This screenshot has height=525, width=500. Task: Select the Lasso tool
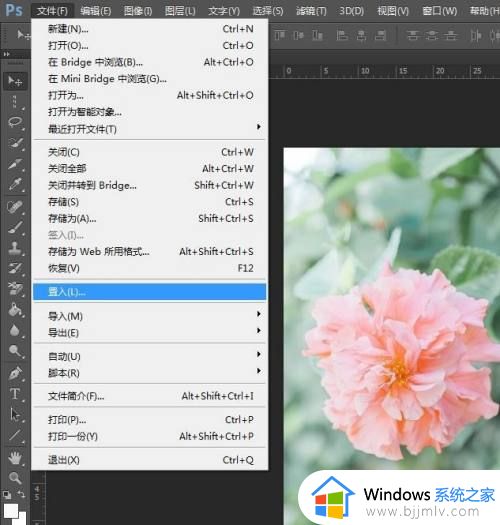pos(15,122)
